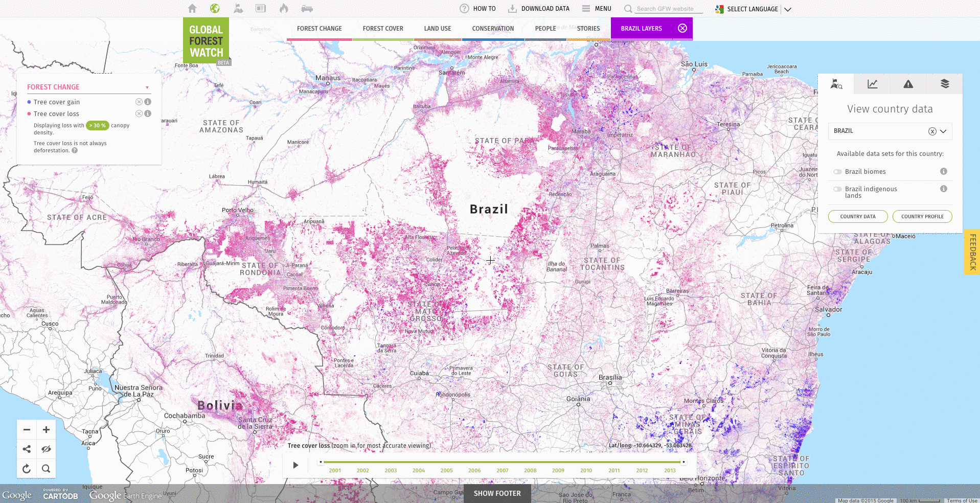Click Google Earth Engine logo
This screenshot has height=503, width=980.
(125, 495)
